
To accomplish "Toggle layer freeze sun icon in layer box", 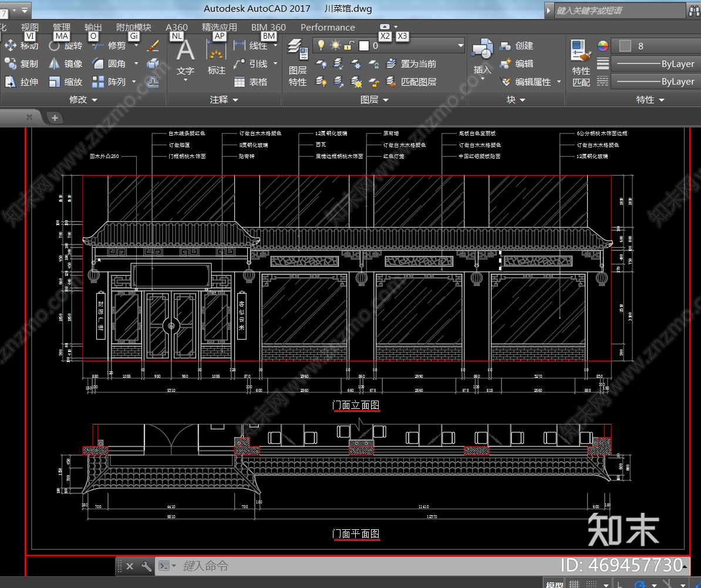I will point(335,45).
